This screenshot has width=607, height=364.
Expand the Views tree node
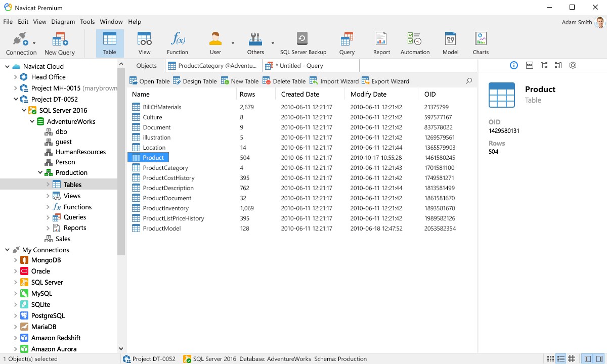pyautogui.click(x=48, y=196)
